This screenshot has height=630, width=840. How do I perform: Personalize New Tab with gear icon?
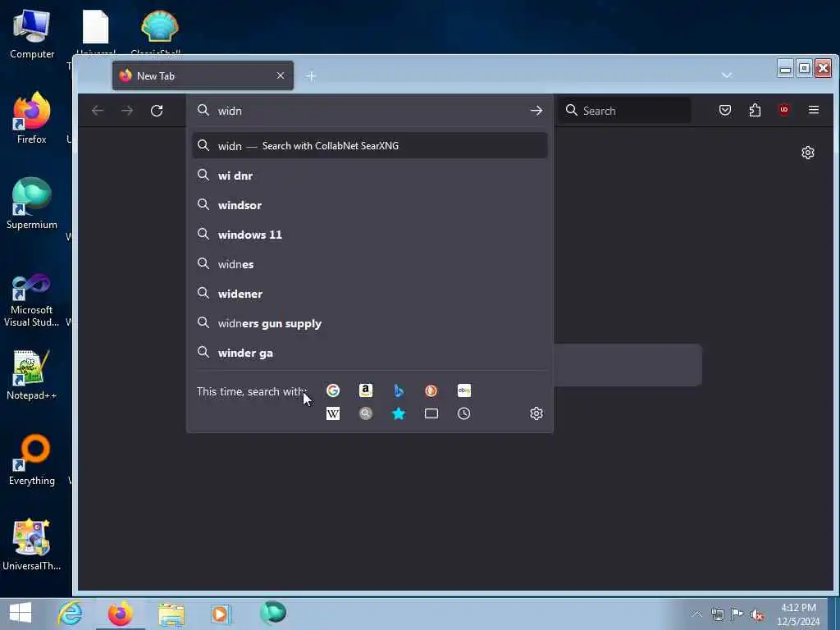(808, 153)
